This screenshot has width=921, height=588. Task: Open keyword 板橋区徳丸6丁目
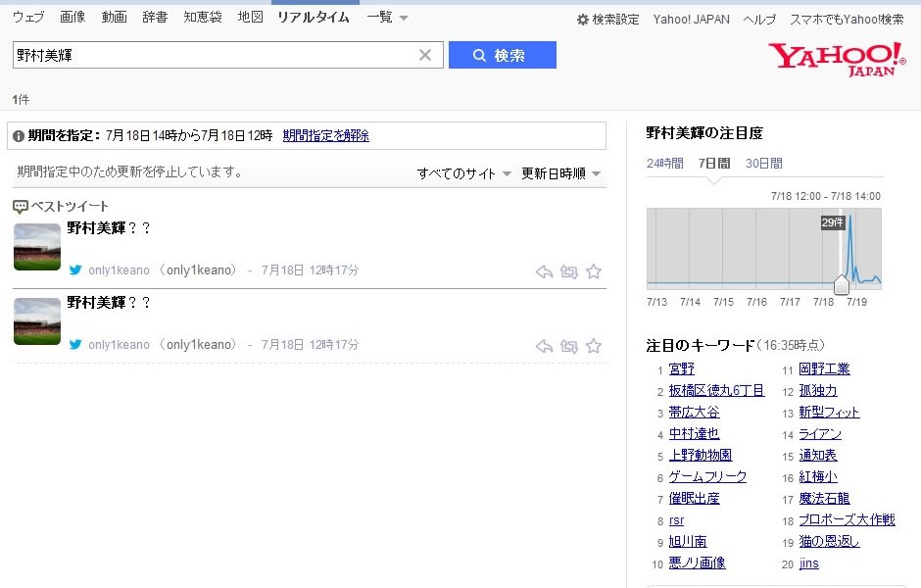tap(716, 391)
